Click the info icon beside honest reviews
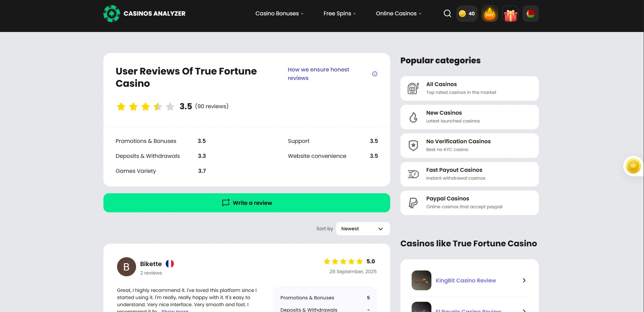The image size is (644, 312). [375, 74]
